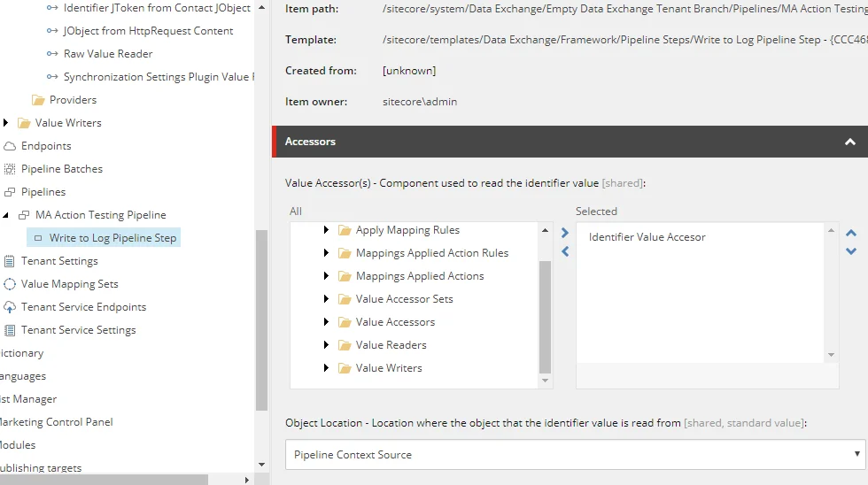Move selected accessor up
Screen dimensions: 868x485
coord(851,233)
